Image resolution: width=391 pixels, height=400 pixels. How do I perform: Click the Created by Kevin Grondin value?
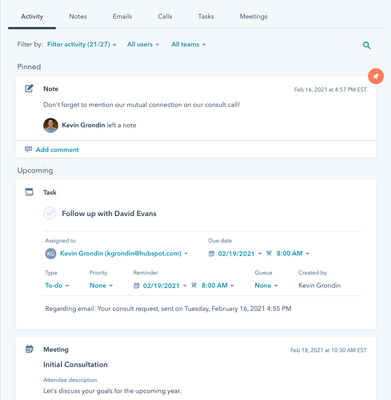(319, 286)
